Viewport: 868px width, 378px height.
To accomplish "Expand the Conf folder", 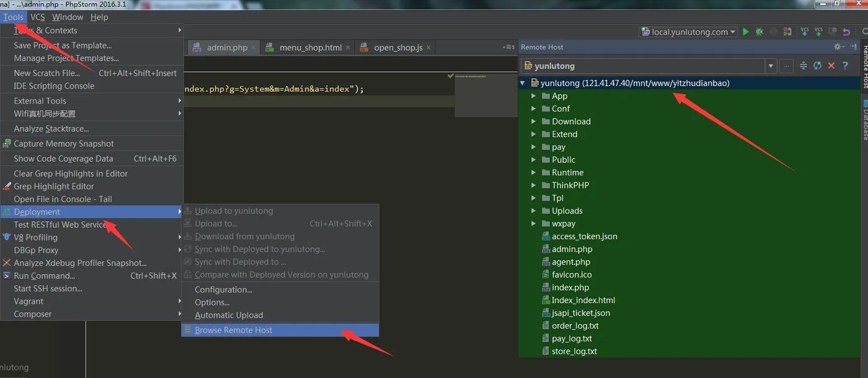I will [533, 108].
